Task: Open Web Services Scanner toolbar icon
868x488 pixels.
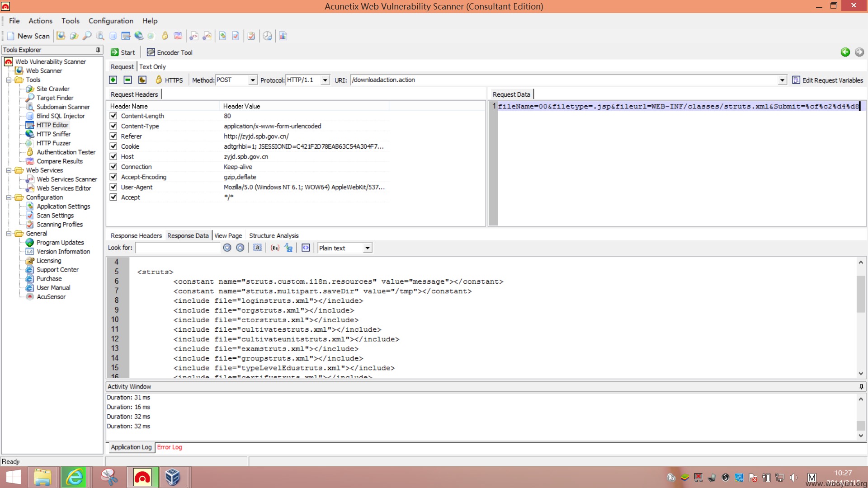Action: tap(194, 36)
